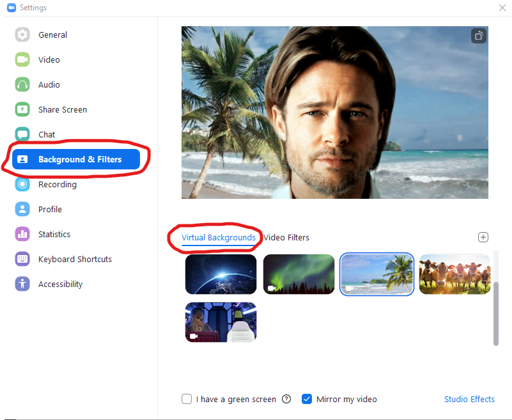Viewport: 512px width, 420px height.
Task: Rotate the video preview with corner icon
Action: tap(479, 36)
